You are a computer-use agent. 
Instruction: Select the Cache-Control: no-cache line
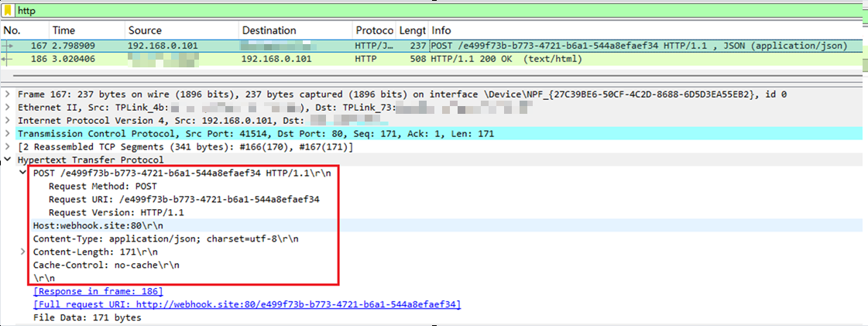click(x=106, y=265)
